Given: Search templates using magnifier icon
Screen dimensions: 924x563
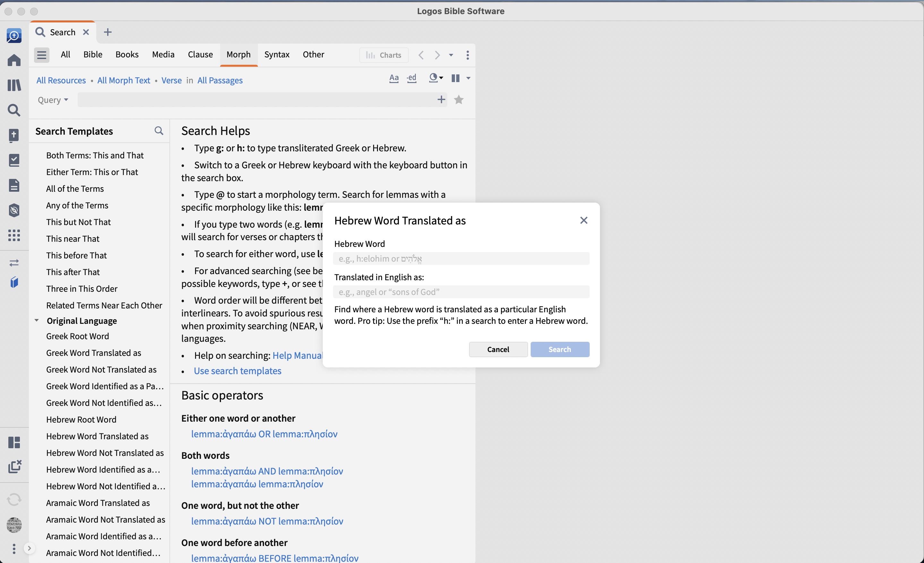Looking at the screenshot, I should 159,131.
